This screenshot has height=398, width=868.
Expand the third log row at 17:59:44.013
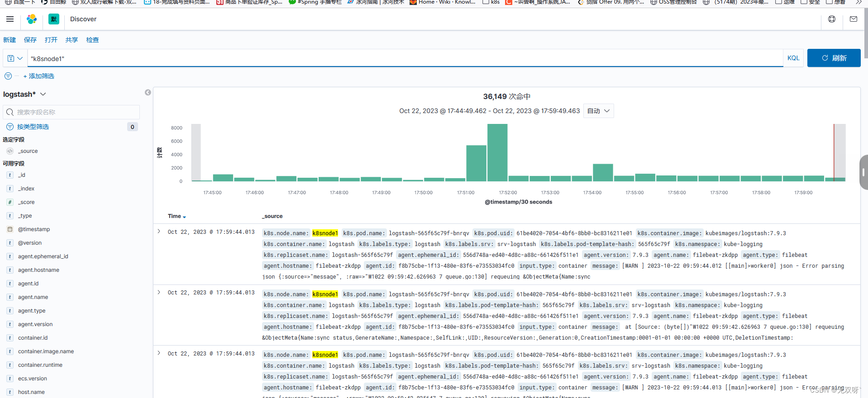pyautogui.click(x=159, y=353)
